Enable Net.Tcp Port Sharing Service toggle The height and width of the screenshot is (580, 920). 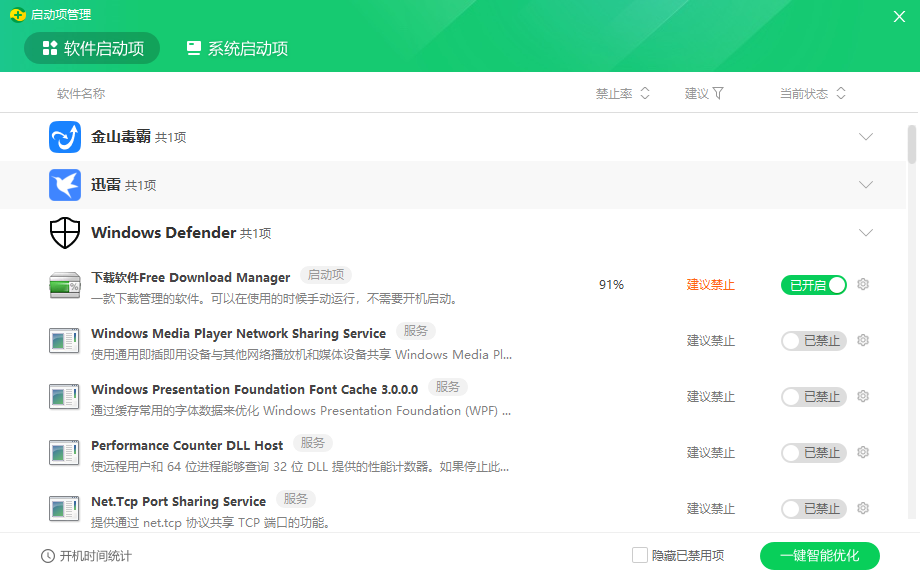(x=814, y=509)
